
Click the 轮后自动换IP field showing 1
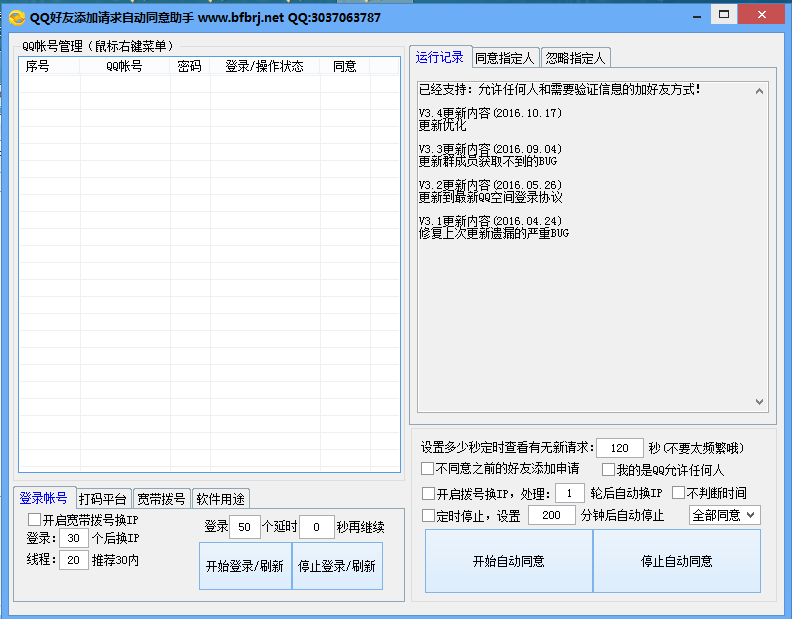point(570,493)
